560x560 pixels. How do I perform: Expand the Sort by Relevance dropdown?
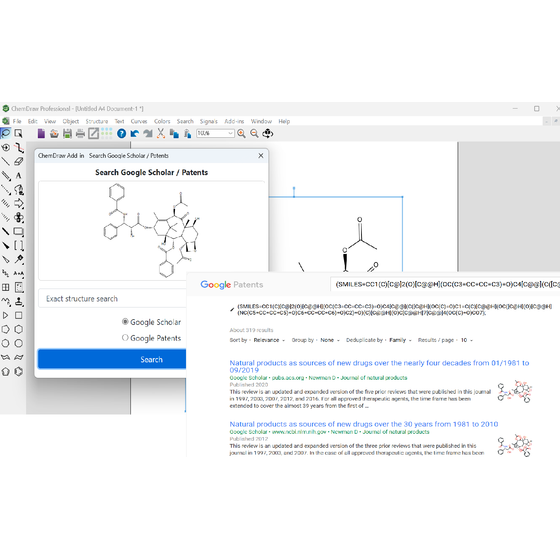coord(269,340)
